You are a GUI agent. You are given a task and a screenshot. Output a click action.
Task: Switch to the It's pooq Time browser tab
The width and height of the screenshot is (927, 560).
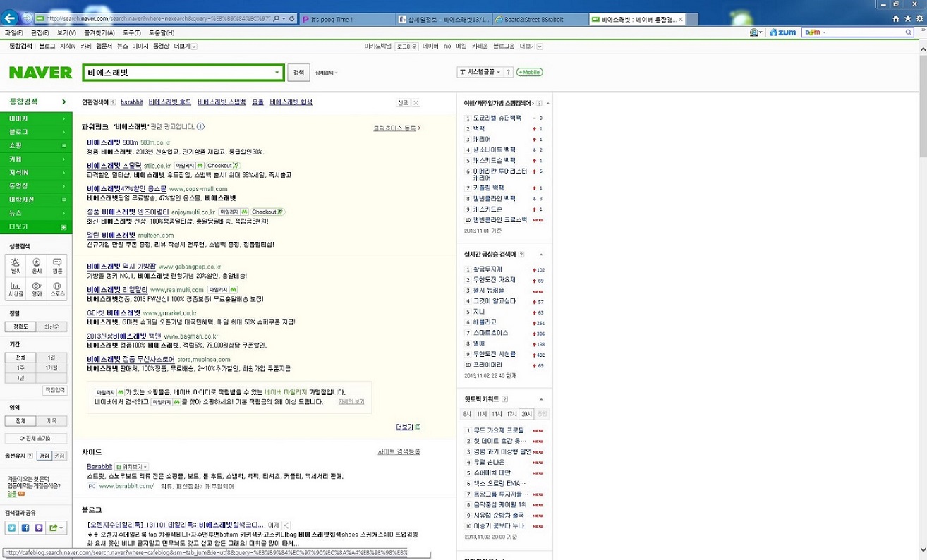(346, 19)
